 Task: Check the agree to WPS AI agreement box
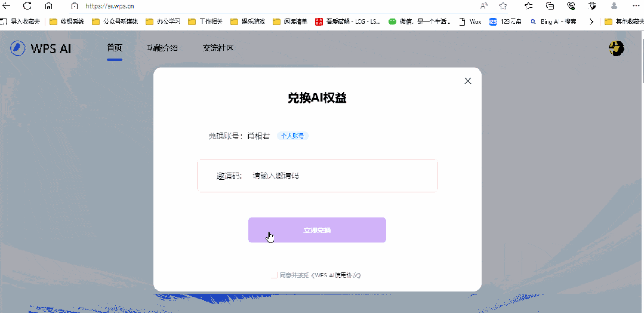coord(275,275)
